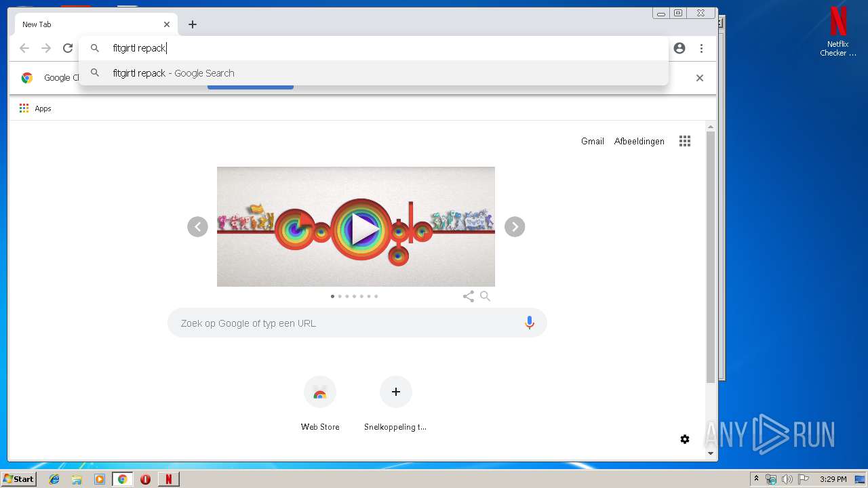868x488 pixels.
Task: Click the browser back arrow
Action: (24, 48)
